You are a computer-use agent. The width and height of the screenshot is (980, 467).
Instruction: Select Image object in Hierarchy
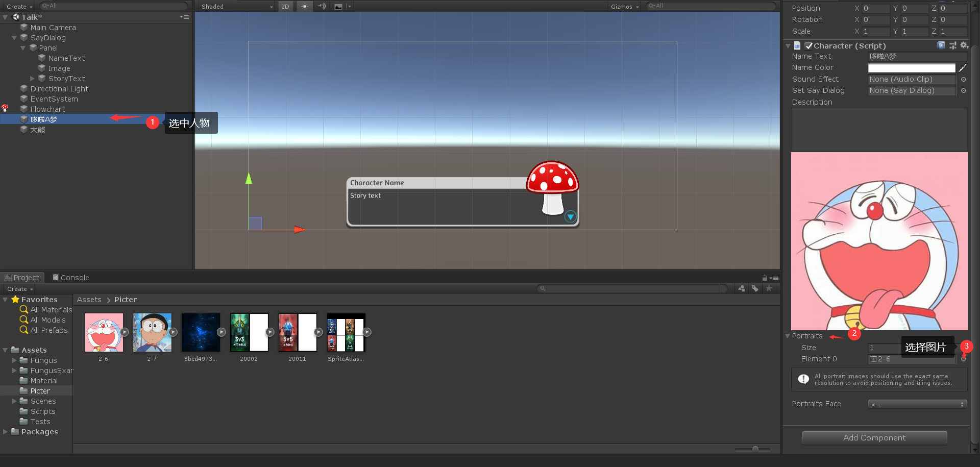[59, 68]
